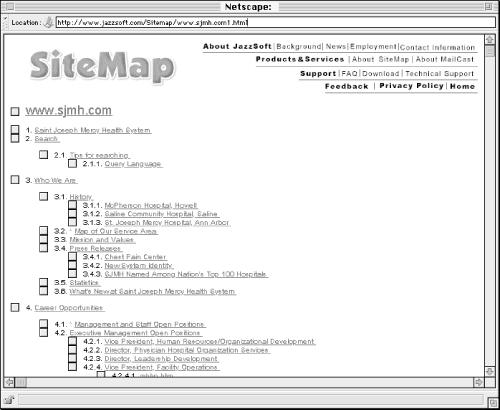Click the SiteMap logo image
Image resolution: width=500 pixels, height=410 pixels.
pos(102,66)
